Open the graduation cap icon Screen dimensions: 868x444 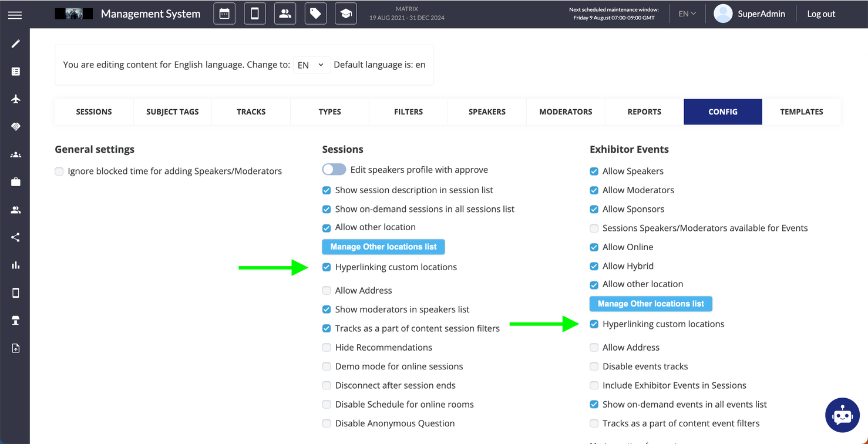[x=346, y=14]
